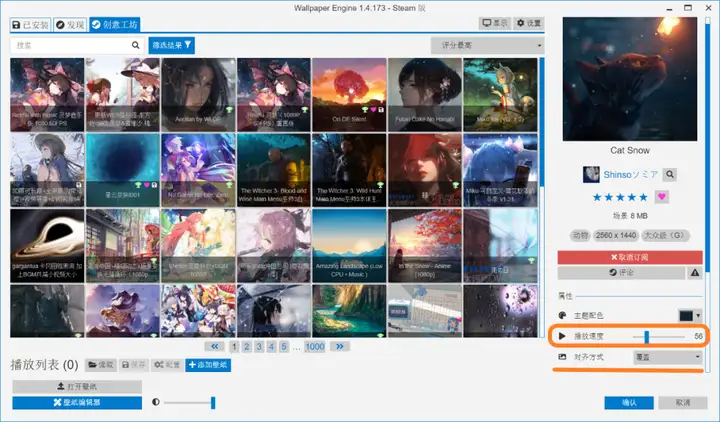Open playlist configure gears button
Viewport: 720px width, 422px height.
[x=167, y=365]
